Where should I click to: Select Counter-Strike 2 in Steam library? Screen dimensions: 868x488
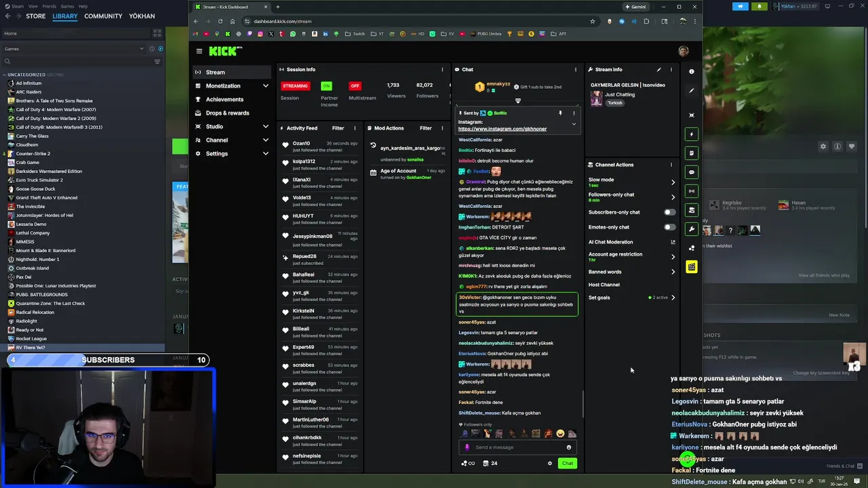(x=33, y=153)
